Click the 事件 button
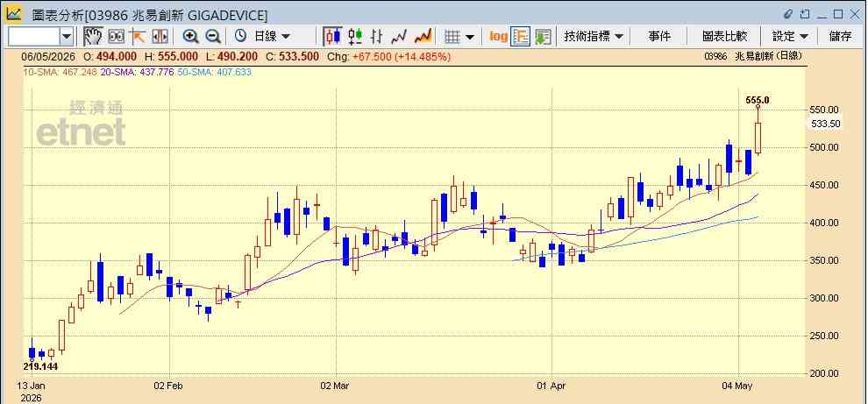 click(x=659, y=37)
